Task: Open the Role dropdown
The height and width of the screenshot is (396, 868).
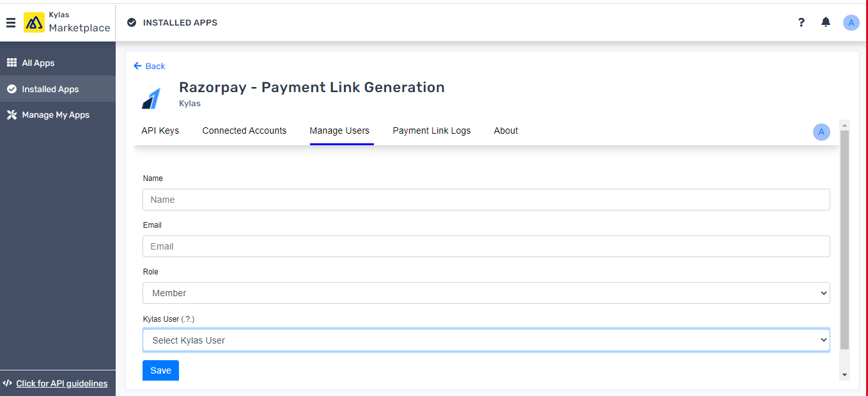Action: pos(486,293)
